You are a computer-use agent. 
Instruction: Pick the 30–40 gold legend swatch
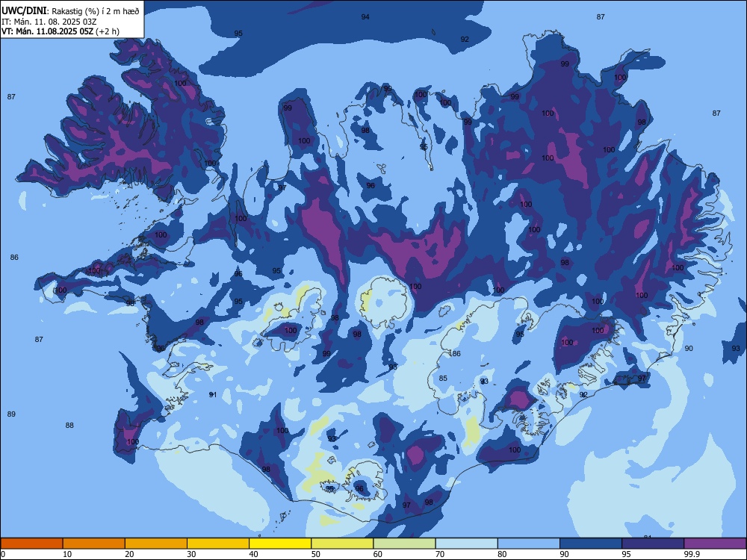coord(218,544)
